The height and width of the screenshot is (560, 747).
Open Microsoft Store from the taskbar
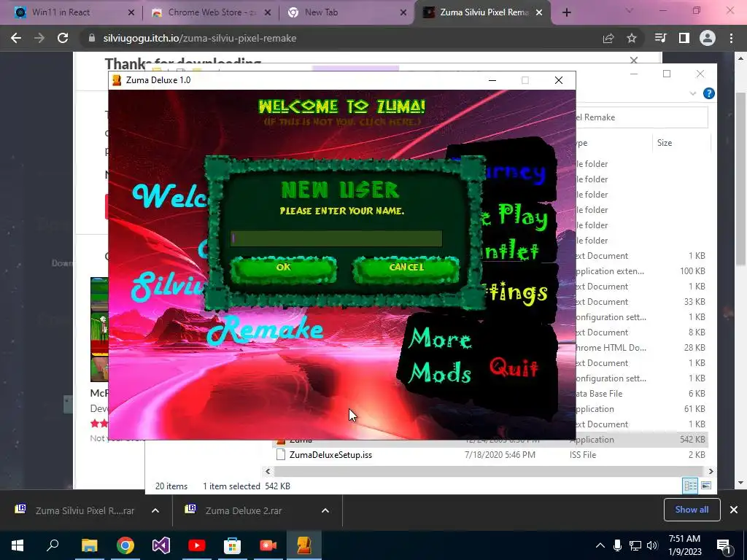(233, 545)
